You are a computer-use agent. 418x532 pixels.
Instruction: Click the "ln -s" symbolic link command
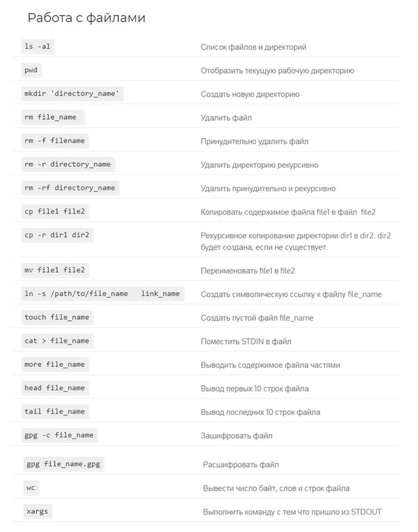pyautogui.click(x=102, y=294)
